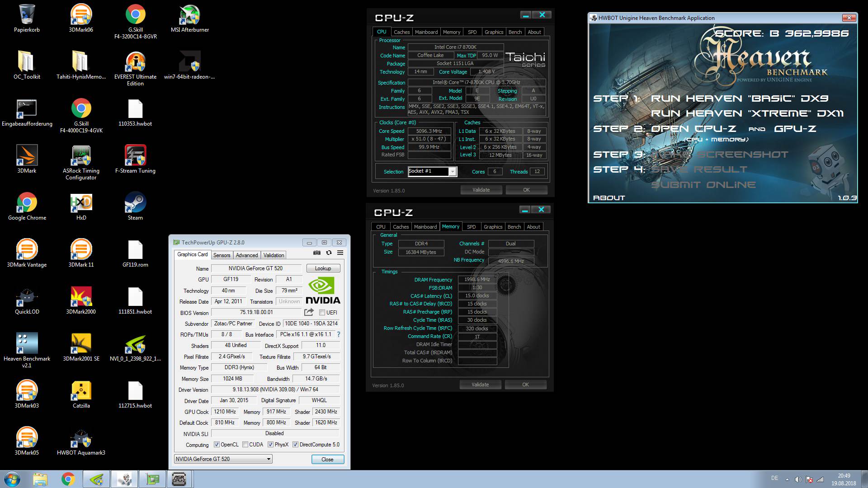Open Caches tab in top CPU-Z window
Image resolution: width=868 pixels, height=488 pixels.
(x=401, y=32)
